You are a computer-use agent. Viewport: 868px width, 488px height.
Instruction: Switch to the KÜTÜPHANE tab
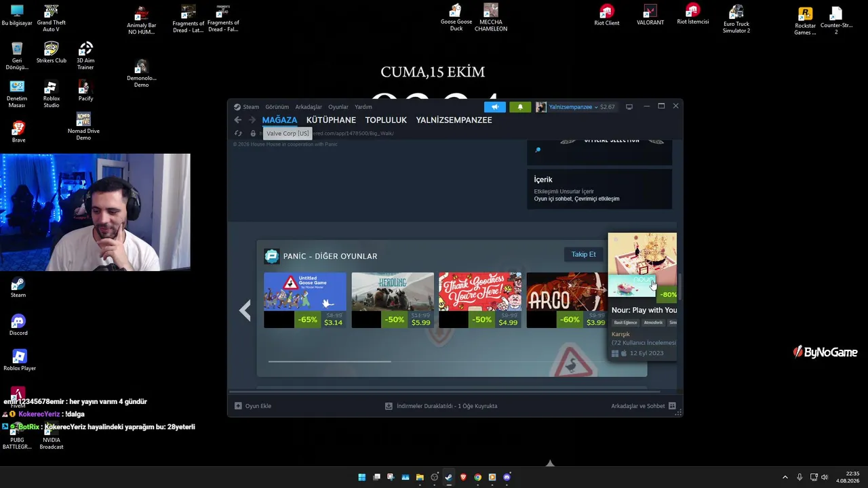[x=331, y=120]
